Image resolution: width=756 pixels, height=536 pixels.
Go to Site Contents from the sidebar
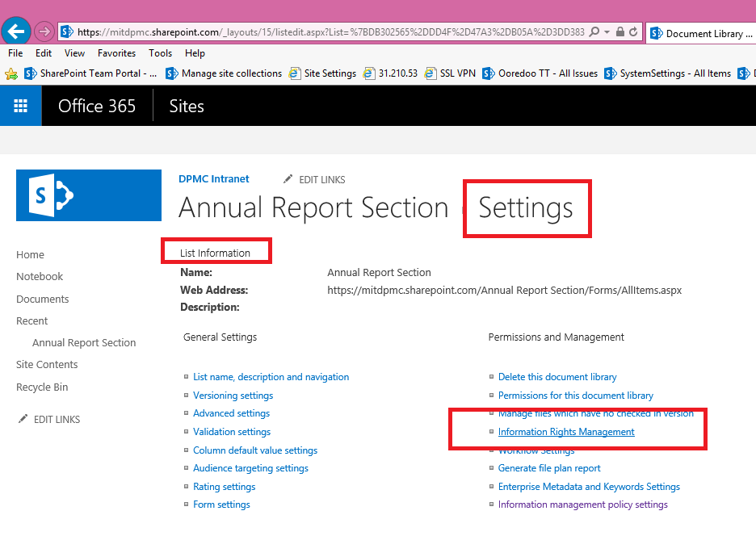[46, 364]
